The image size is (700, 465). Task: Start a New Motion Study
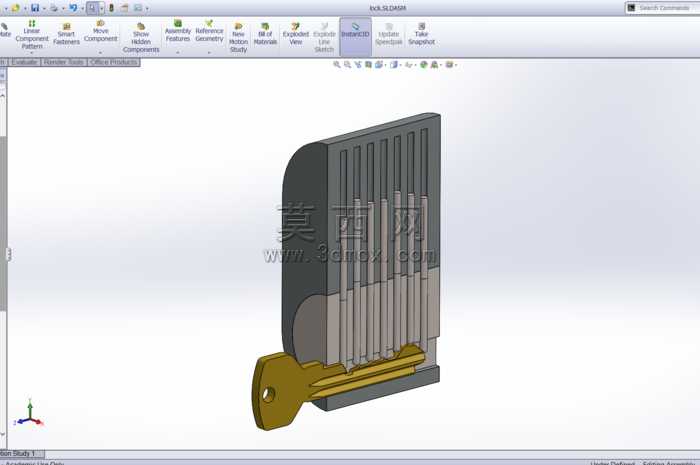[x=238, y=38]
